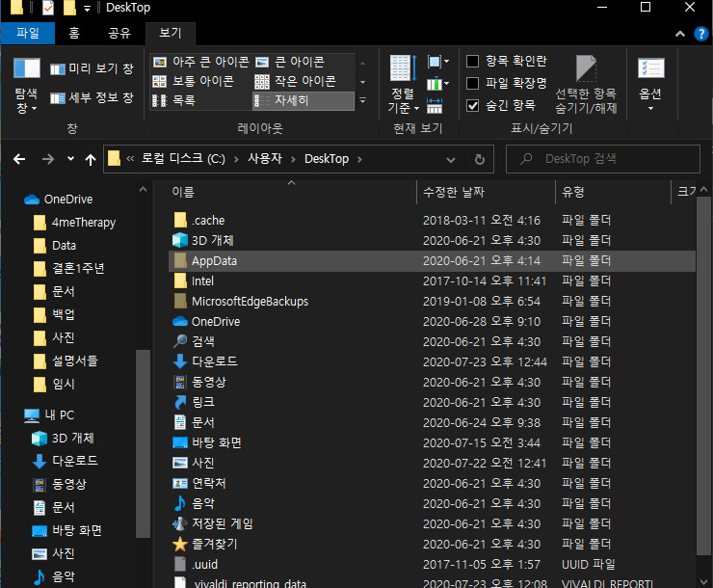713x588 pixels.
Task: Enable file name extensions (파일 확장명)
Action: [506, 83]
